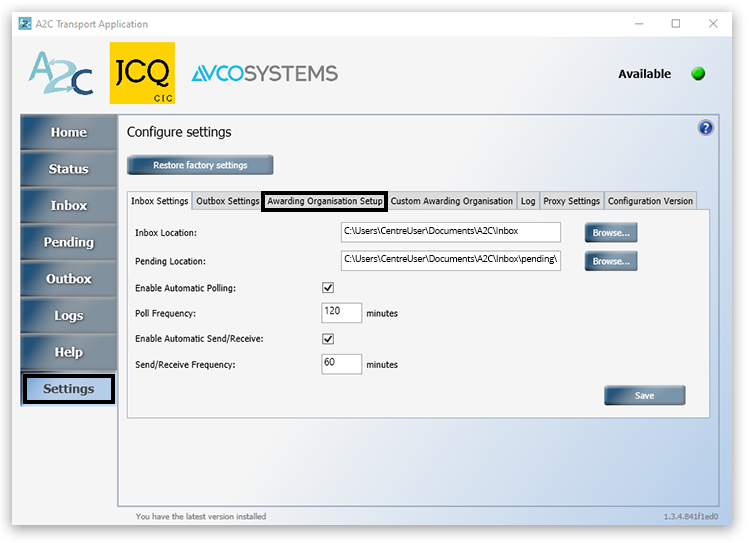Image resolution: width=750 pixels, height=543 pixels.
Task: Open the Awarding Organisation Setup tab
Action: 325,201
